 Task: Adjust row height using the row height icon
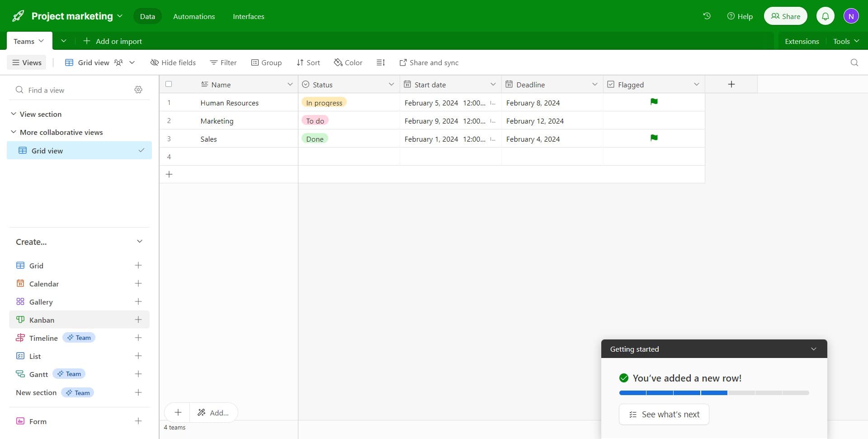pyautogui.click(x=381, y=62)
